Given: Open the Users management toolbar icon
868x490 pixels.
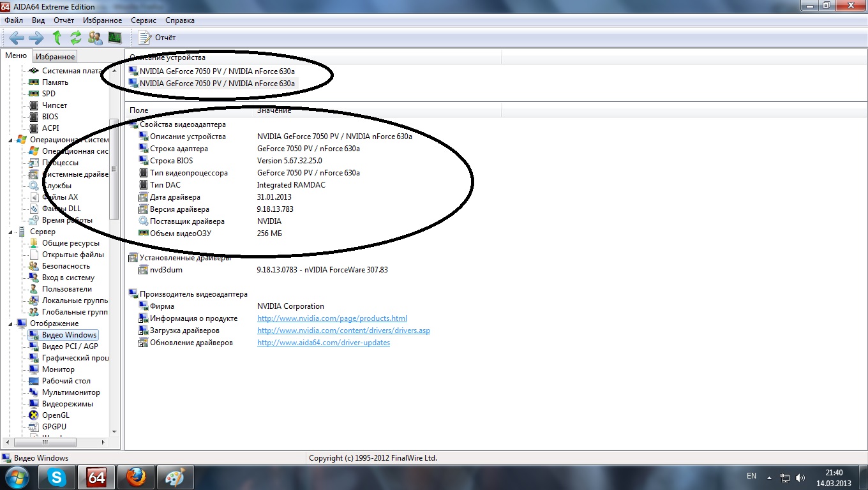Looking at the screenshot, I should [x=95, y=38].
